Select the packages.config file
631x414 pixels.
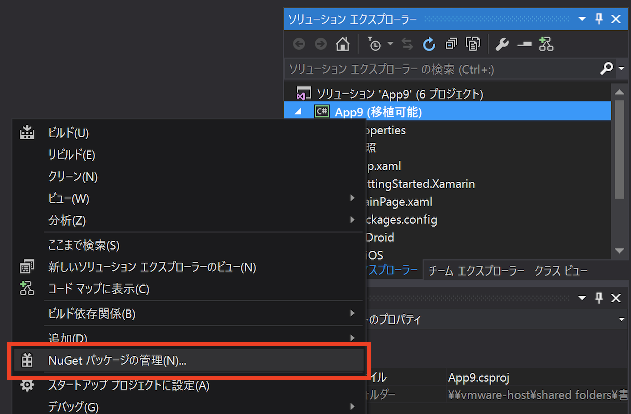pos(401,220)
